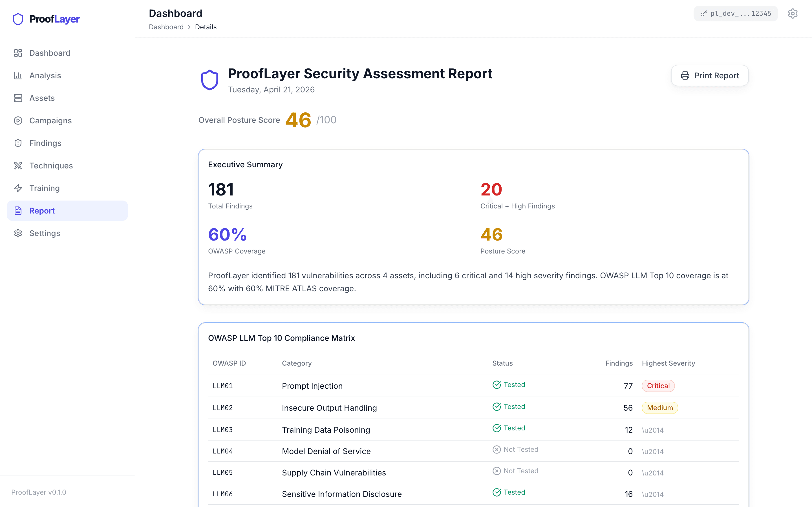This screenshot has width=812, height=507.
Task: Click the Campaigns play icon in sidebar
Action: (18, 120)
